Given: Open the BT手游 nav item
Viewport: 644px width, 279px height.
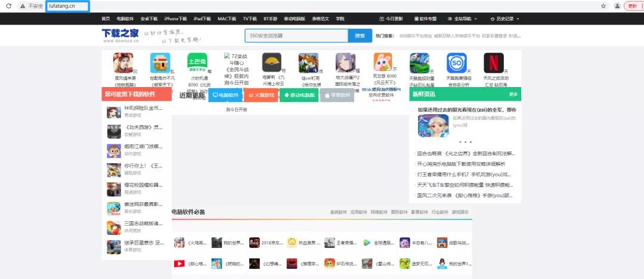Looking at the screenshot, I should click(x=270, y=19).
